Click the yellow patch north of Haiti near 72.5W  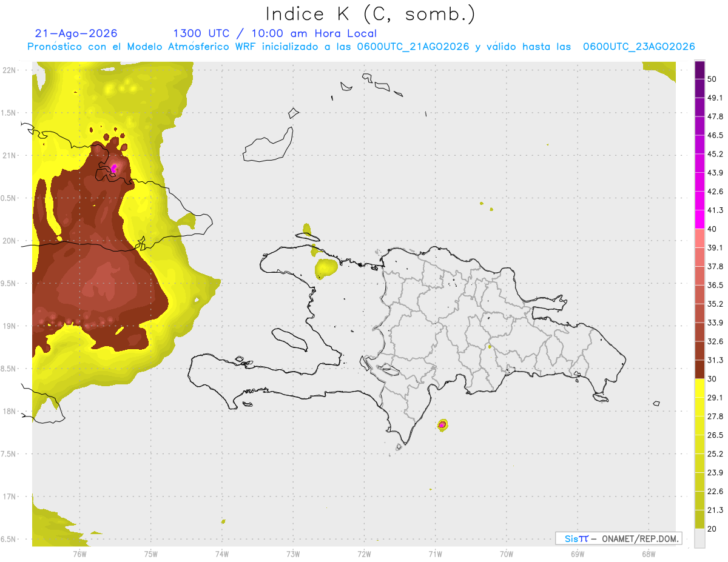tap(326, 268)
